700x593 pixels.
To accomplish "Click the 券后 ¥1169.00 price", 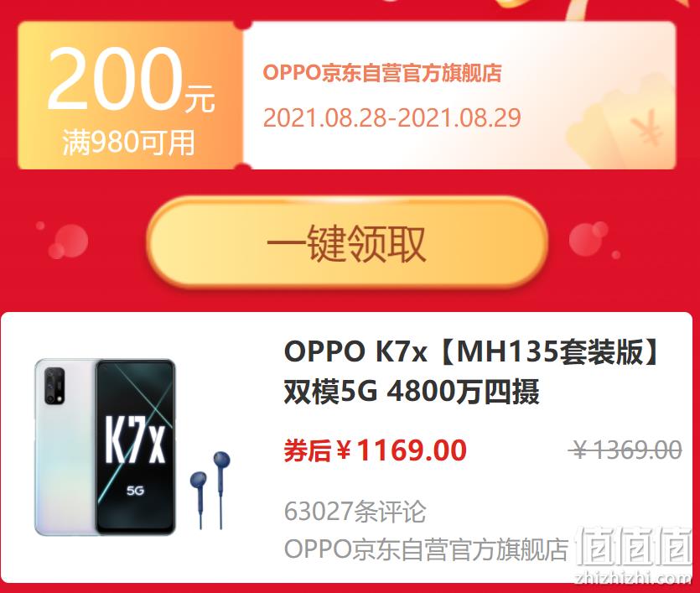I will [375, 450].
